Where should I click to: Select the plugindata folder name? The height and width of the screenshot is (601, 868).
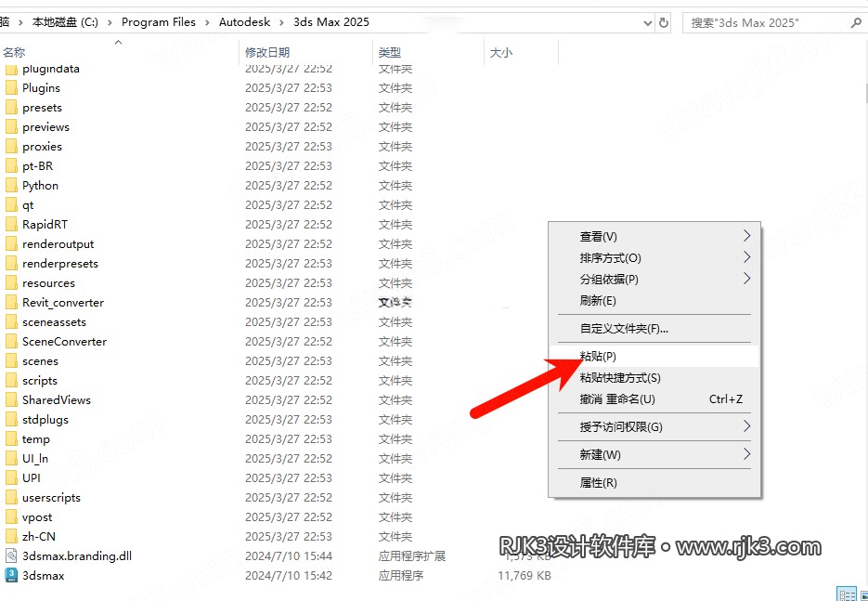click(x=51, y=70)
